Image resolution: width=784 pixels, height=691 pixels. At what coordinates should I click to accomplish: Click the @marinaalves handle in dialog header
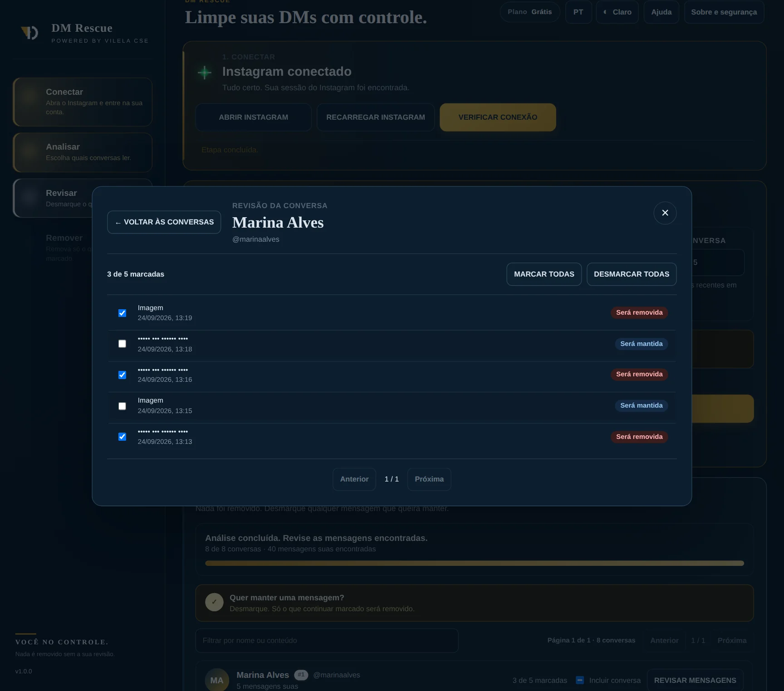point(256,239)
